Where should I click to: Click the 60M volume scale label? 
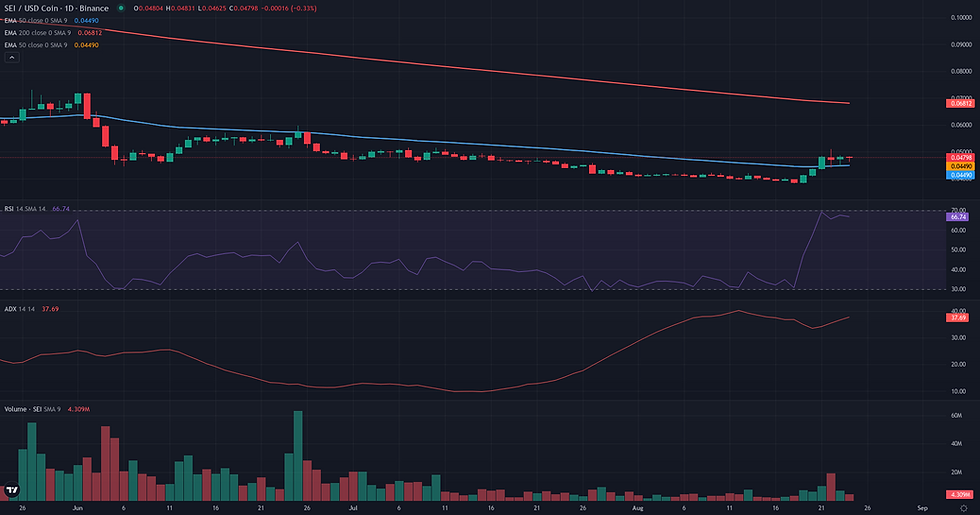pyautogui.click(x=956, y=415)
